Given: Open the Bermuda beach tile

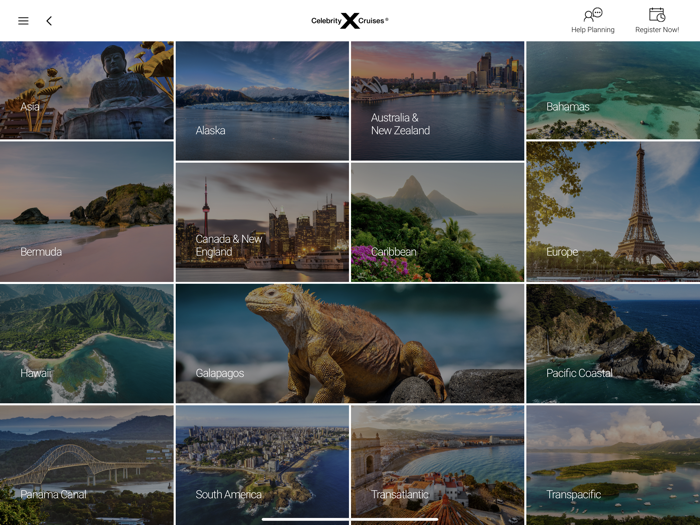Looking at the screenshot, I should pyautogui.click(x=87, y=212).
